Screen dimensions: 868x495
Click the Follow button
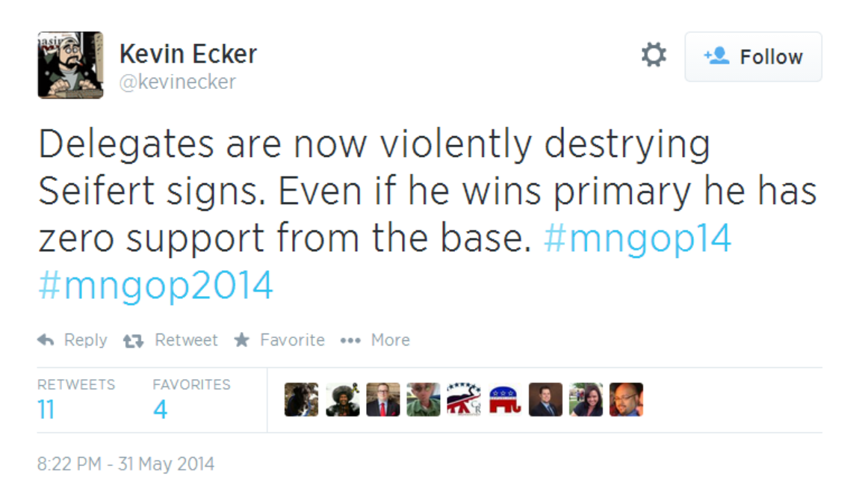pyautogui.click(x=753, y=57)
